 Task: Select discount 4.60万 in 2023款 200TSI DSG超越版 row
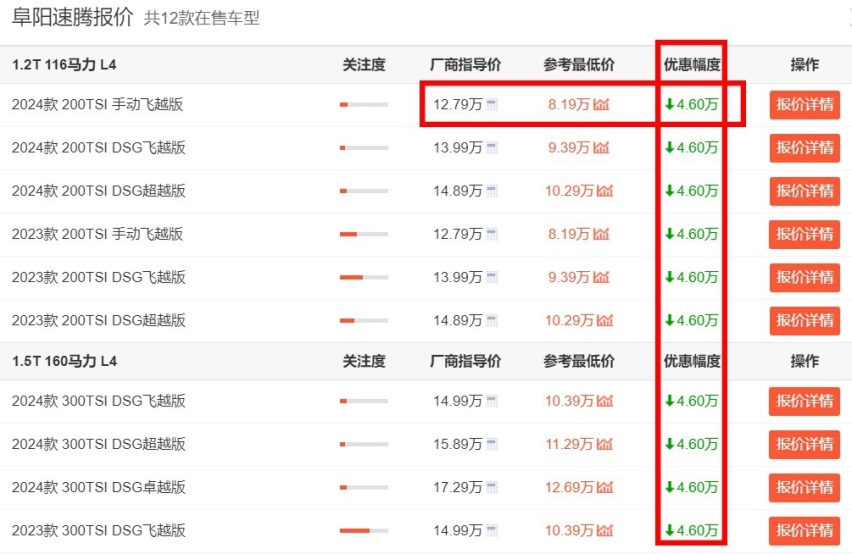coord(692,320)
